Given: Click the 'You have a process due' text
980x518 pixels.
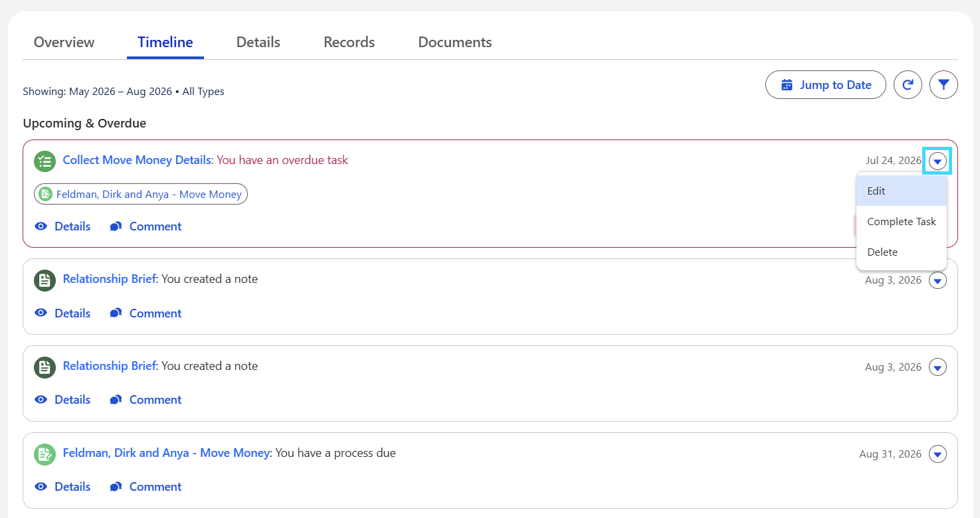Looking at the screenshot, I should pos(336,453).
